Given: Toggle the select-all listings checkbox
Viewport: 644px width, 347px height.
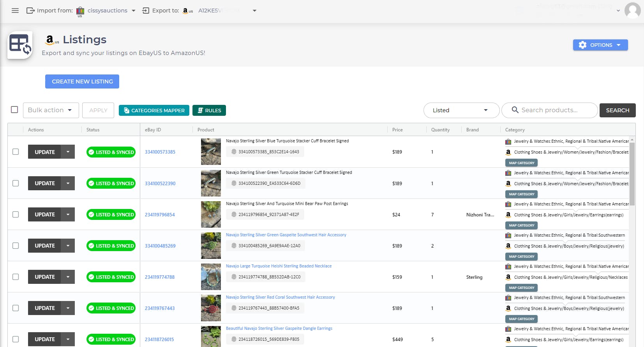Looking at the screenshot, I should click(14, 110).
